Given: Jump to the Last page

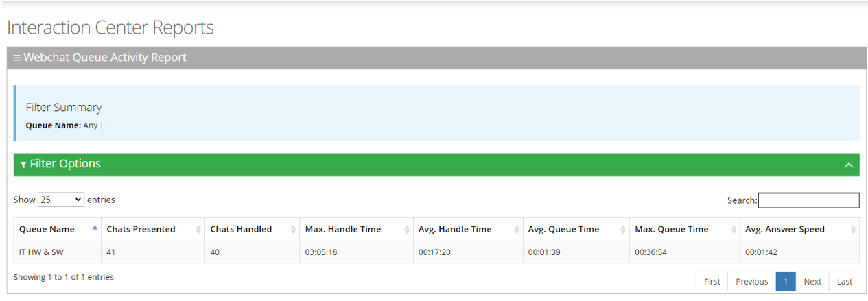Looking at the screenshot, I should [x=844, y=282].
